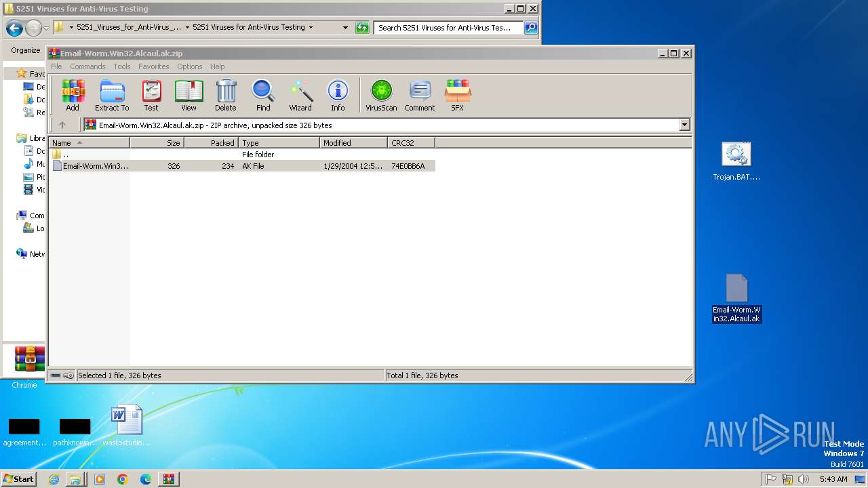Select Email-Worm.Win32.Alcaul.ak desktop file
Viewport: 868px width, 488px height.
tap(736, 299)
